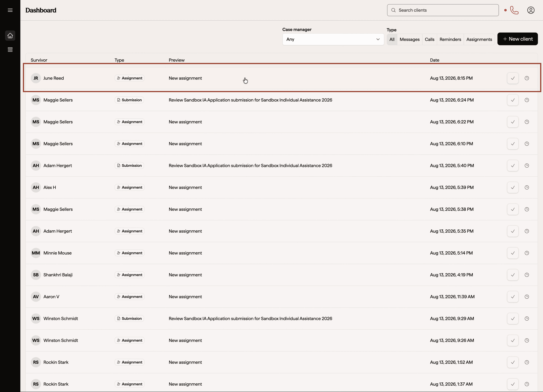This screenshot has height=392, width=543.
Task: Click clock icon for Winston Schmidt 9:26 AM
Action: point(527,340)
